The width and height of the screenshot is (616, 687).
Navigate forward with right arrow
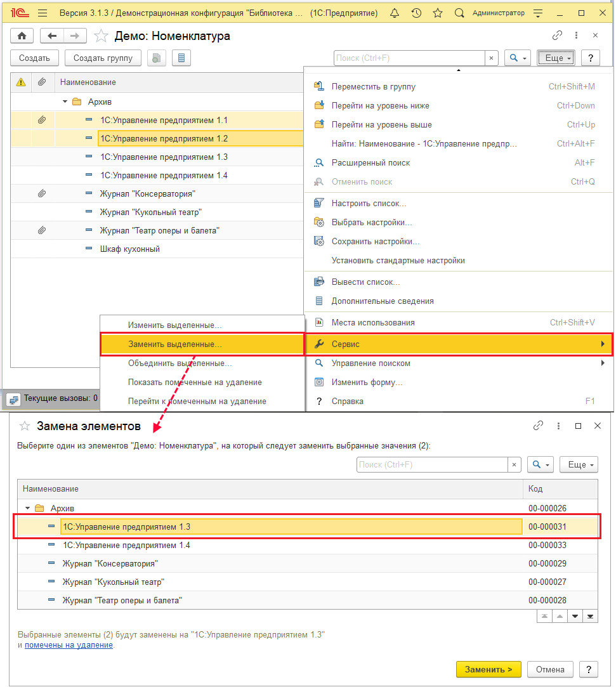point(75,36)
